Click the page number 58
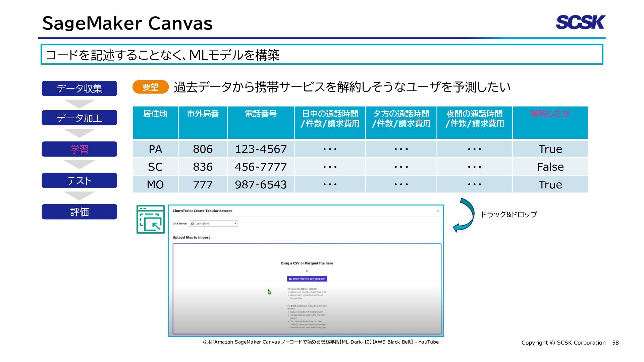644x362 pixels. click(x=615, y=343)
